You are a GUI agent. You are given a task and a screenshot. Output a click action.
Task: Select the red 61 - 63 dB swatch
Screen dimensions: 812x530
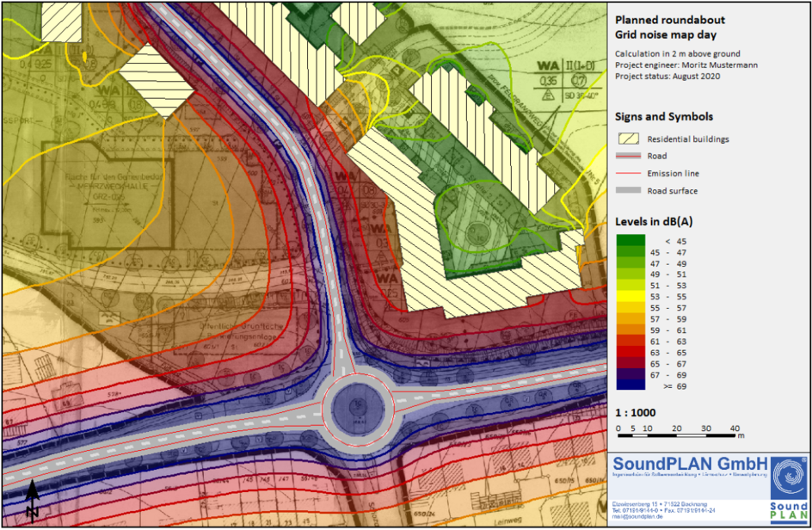click(x=629, y=342)
